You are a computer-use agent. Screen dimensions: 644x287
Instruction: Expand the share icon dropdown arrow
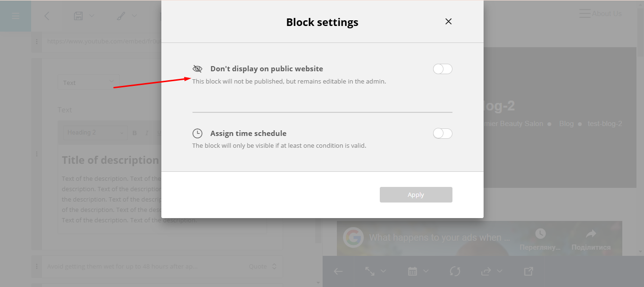click(x=500, y=271)
